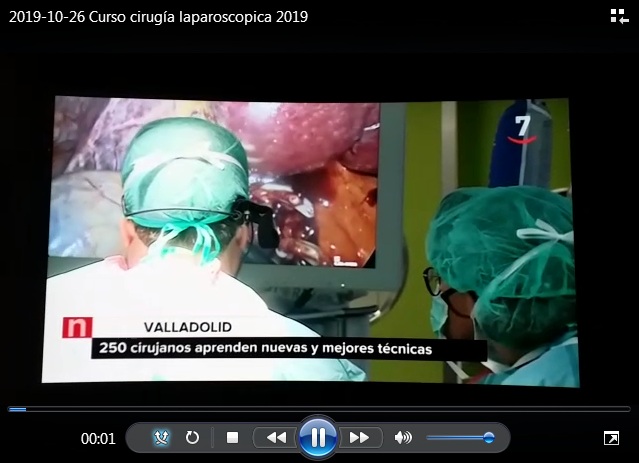Mute the audio with speaker icon
This screenshot has height=463, width=639.
(x=403, y=437)
